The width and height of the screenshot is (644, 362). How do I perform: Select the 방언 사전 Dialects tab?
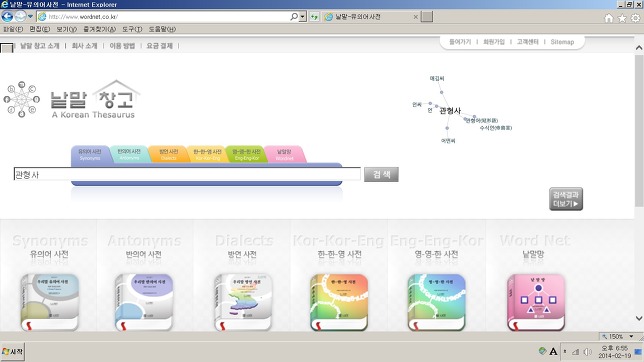coord(168,154)
